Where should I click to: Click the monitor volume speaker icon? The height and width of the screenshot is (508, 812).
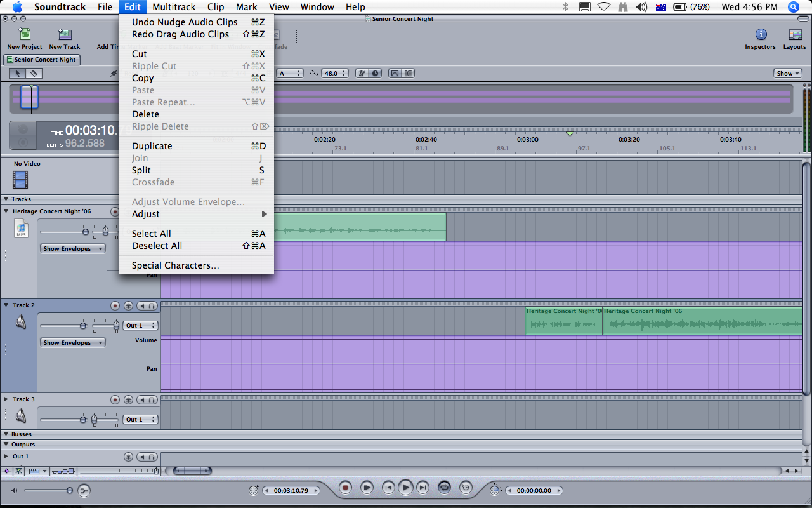[15, 490]
